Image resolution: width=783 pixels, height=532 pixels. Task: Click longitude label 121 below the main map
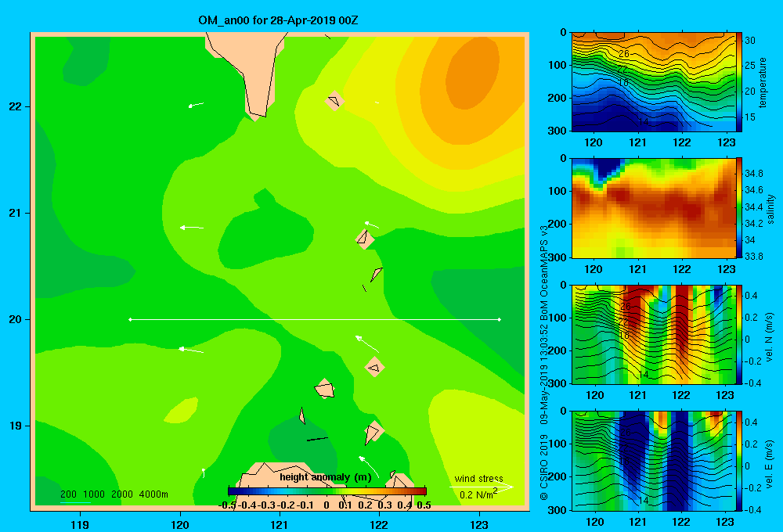(280, 524)
